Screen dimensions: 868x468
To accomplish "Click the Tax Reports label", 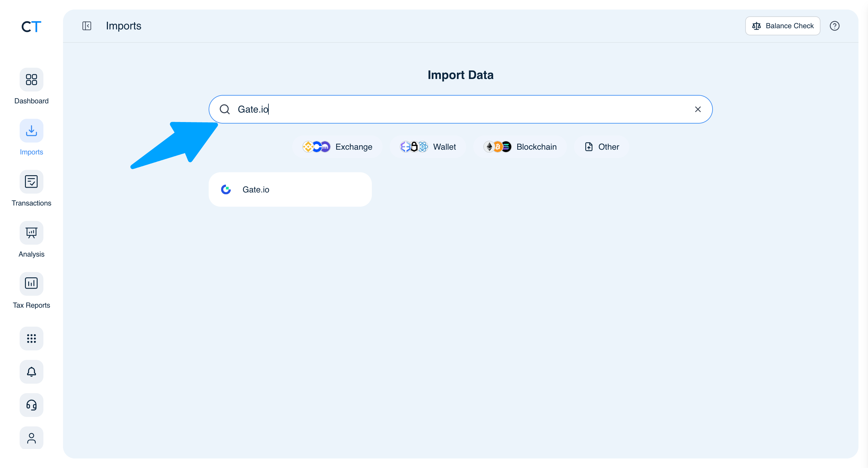I will [31, 305].
